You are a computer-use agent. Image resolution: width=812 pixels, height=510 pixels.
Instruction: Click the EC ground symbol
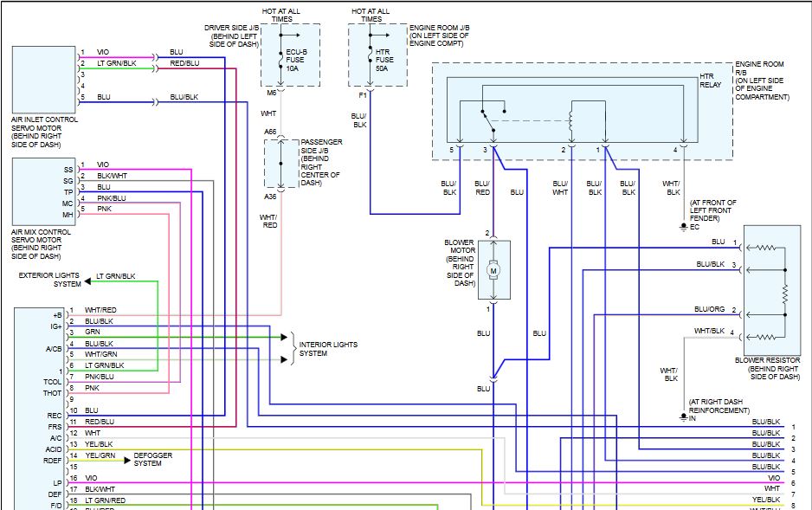point(684,227)
